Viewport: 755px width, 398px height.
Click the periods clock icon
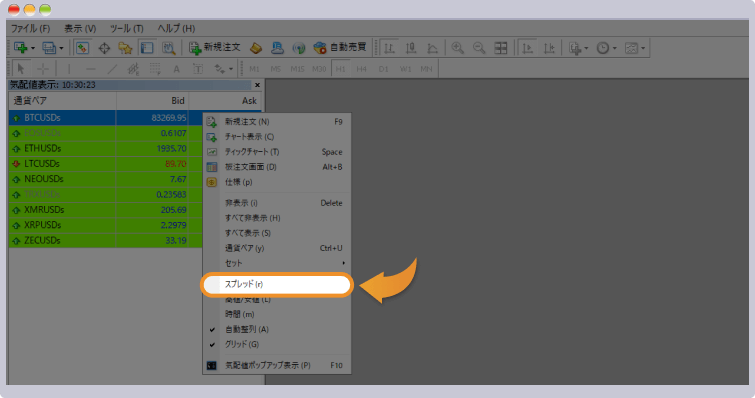pos(603,48)
